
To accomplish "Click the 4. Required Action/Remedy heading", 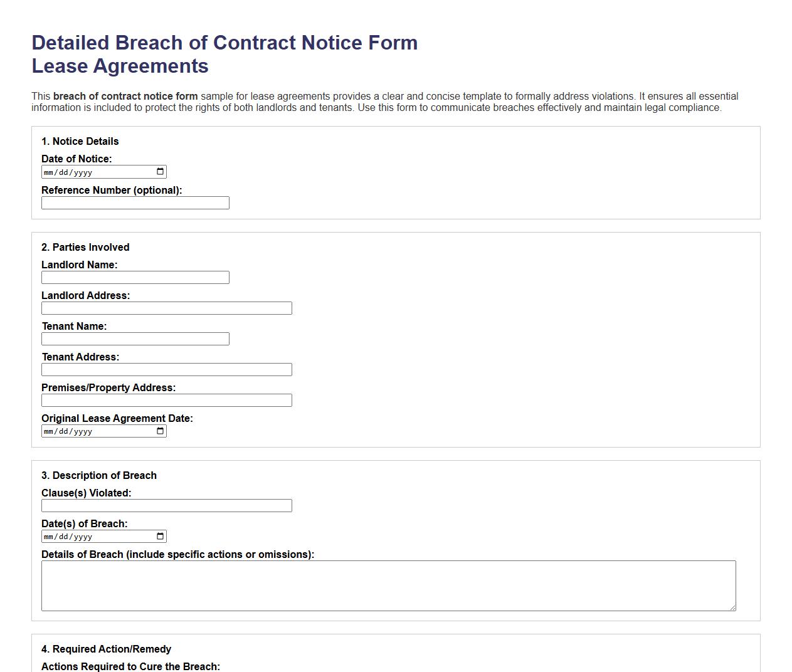I will point(107,649).
